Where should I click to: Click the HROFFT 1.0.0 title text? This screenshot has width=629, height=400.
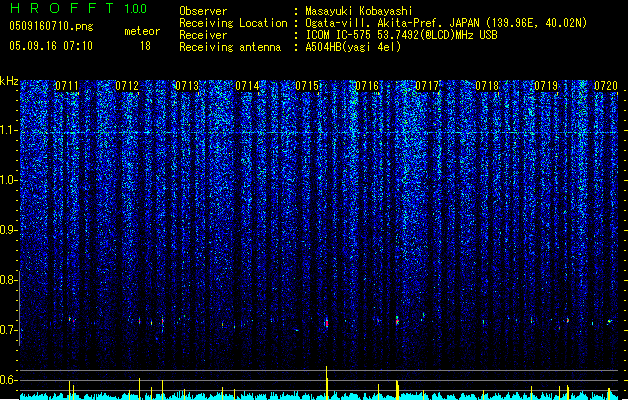pos(78,8)
